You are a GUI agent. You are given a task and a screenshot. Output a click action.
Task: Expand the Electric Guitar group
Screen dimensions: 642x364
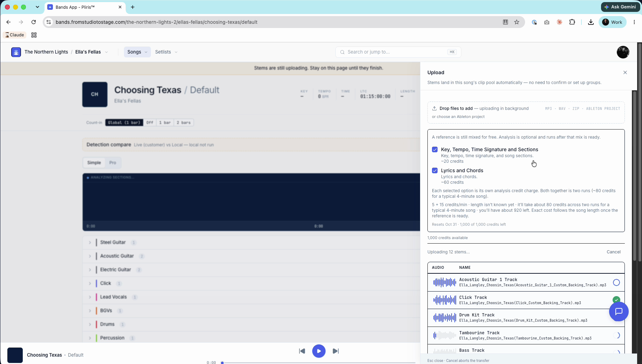point(90,270)
